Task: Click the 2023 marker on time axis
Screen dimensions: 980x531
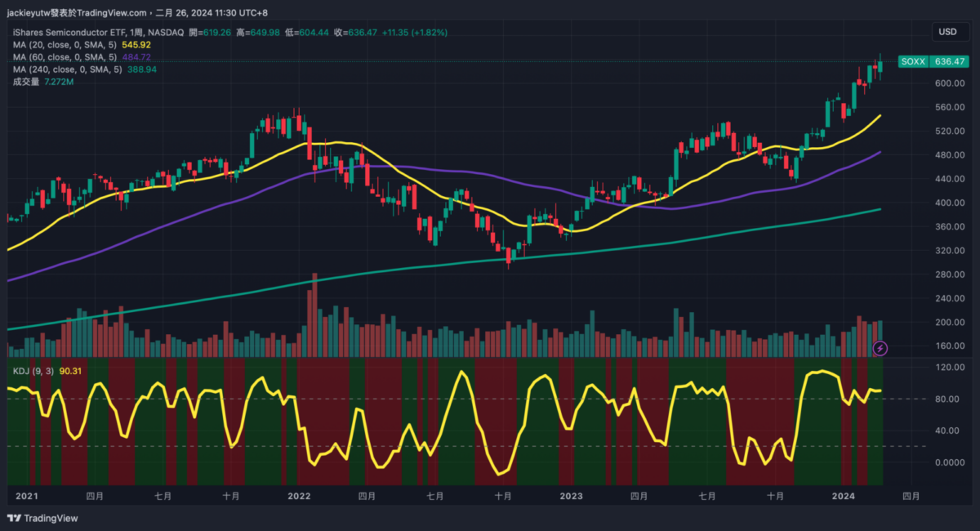Action: click(x=571, y=496)
